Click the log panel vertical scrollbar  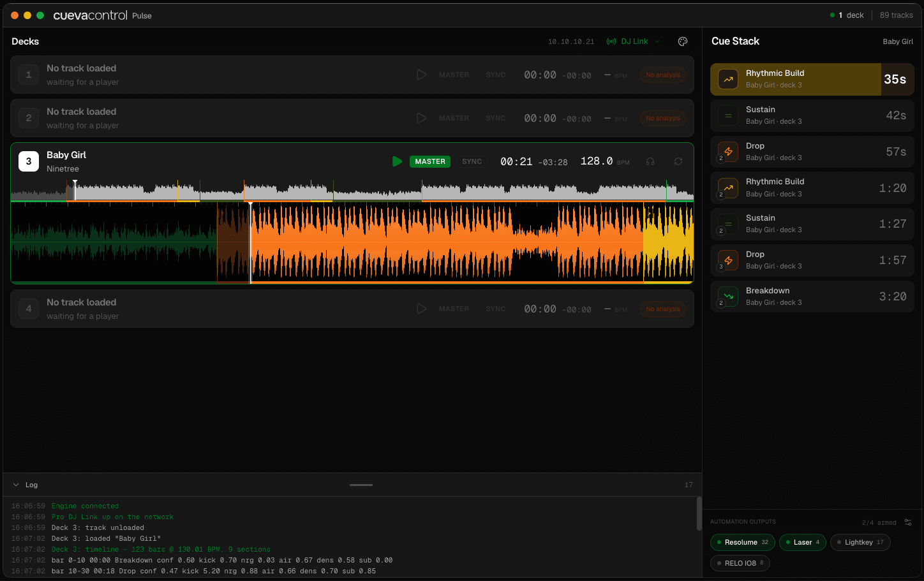(699, 514)
